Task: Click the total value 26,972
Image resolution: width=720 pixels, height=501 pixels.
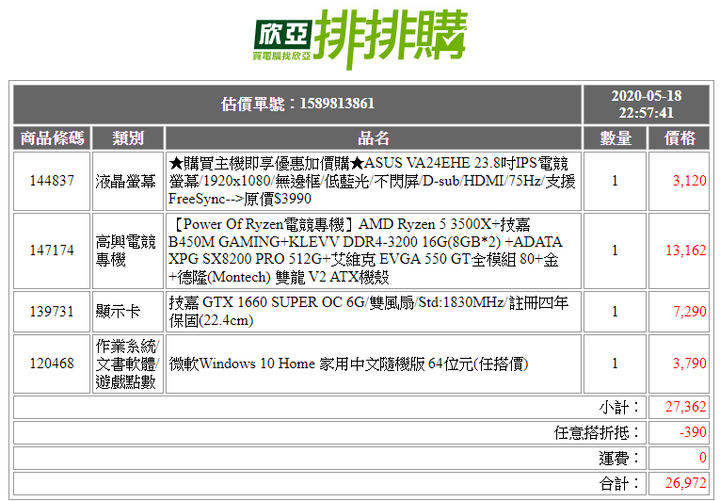Action: tap(686, 483)
